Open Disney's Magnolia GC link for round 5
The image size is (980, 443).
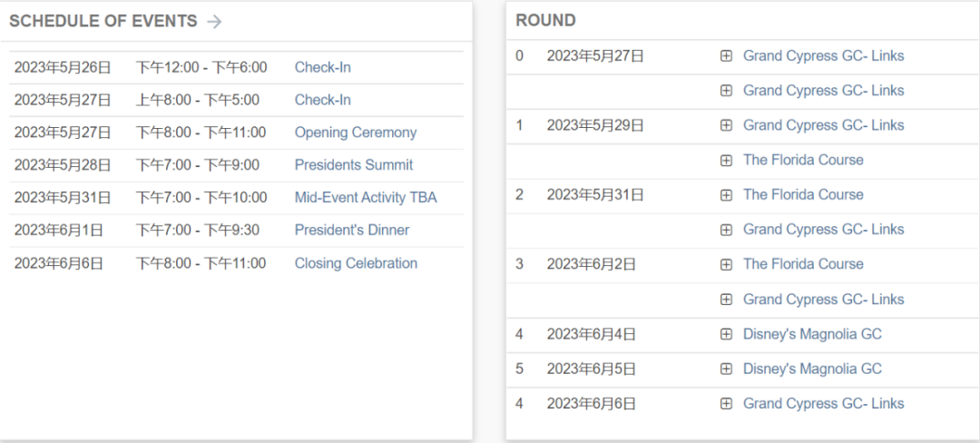[812, 369]
